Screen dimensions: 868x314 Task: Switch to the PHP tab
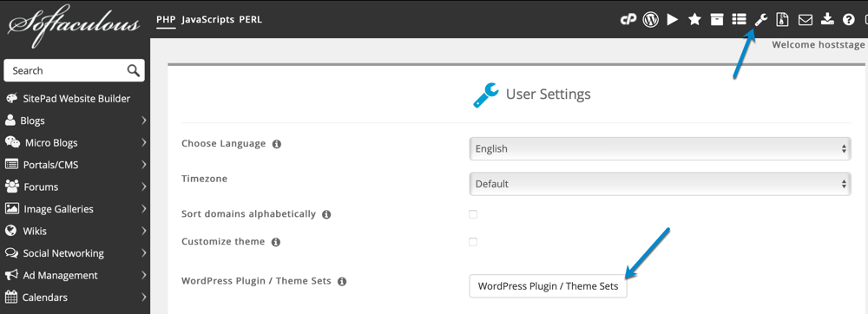166,19
